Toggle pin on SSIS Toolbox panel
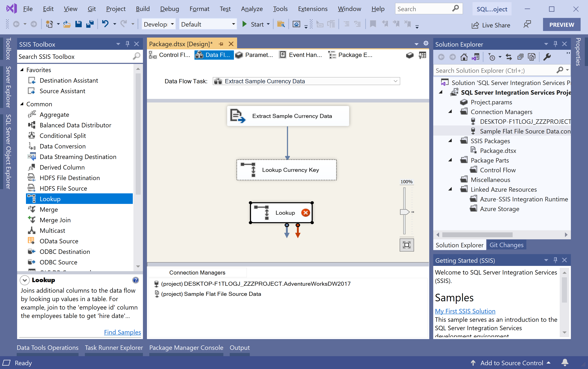Image resolution: width=588 pixels, height=369 pixels. 127,44
